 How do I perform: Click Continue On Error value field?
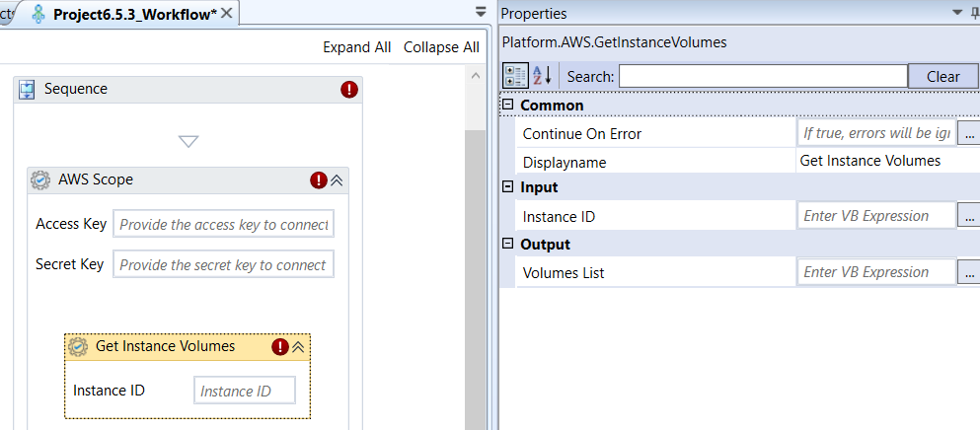pyautogui.click(x=877, y=132)
